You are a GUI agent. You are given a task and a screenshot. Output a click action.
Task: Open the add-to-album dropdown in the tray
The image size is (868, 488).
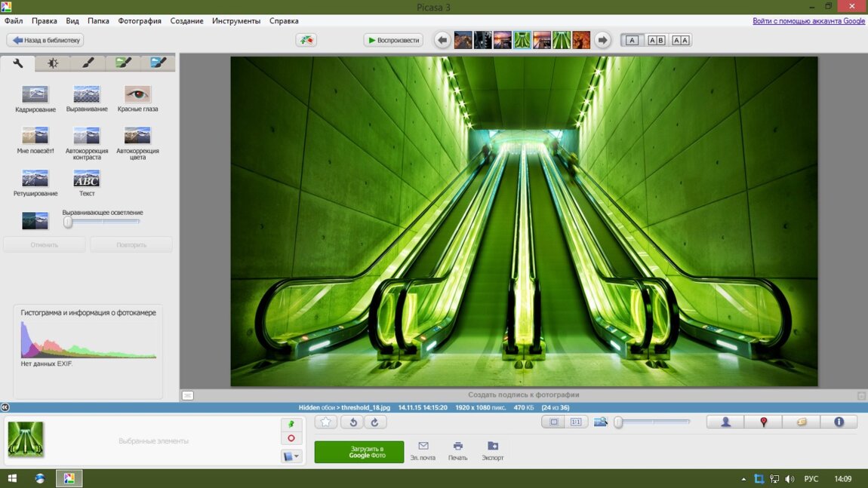(x=291, y=456)
